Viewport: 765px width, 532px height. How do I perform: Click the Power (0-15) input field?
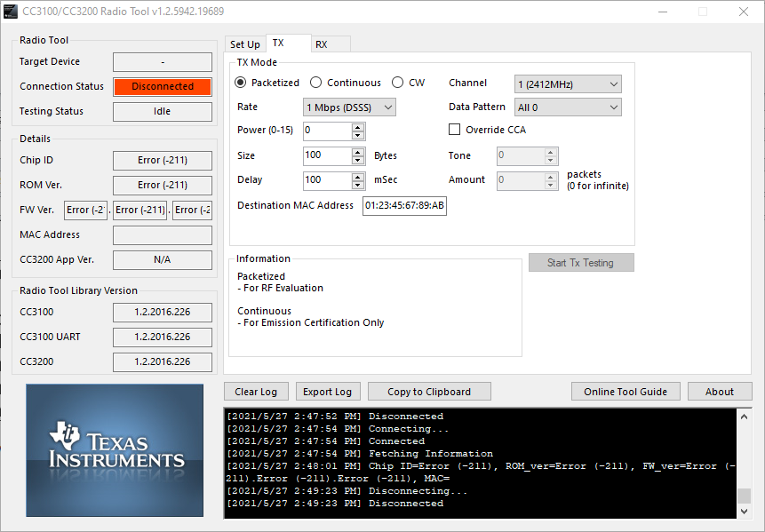327,131
